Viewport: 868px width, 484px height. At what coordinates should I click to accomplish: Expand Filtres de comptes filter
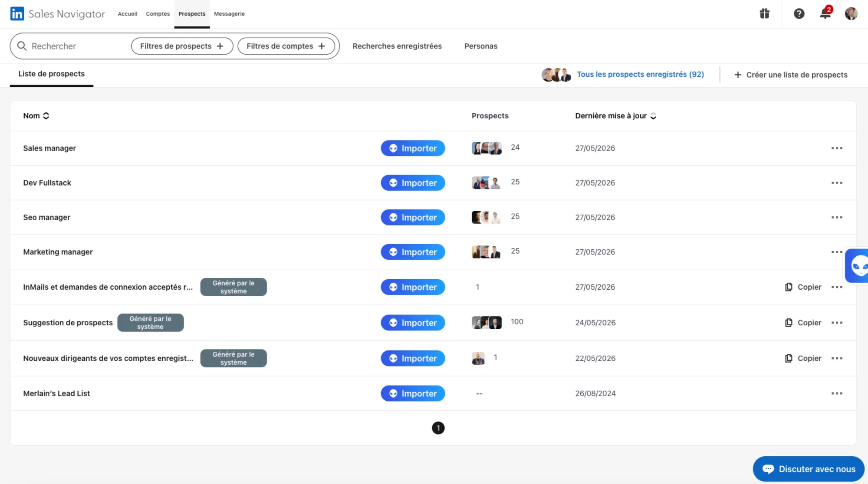tap(286, 46)
